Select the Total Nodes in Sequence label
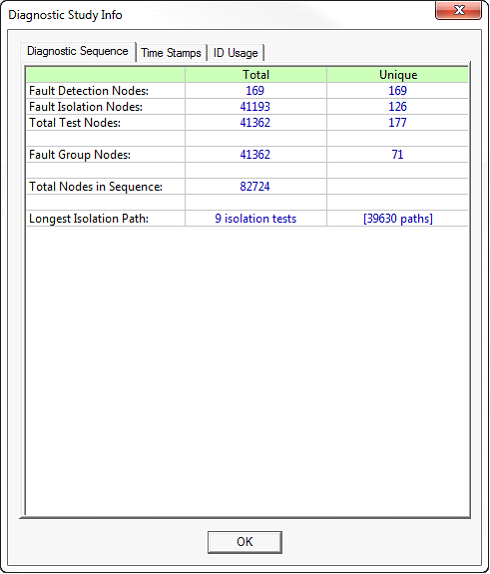 (96, 187)
